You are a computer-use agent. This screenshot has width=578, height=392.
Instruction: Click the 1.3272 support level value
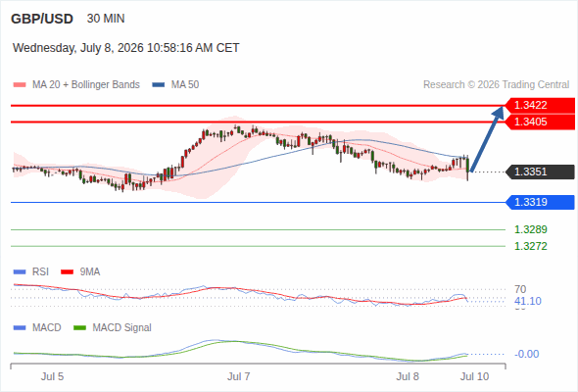coord(531,246)
